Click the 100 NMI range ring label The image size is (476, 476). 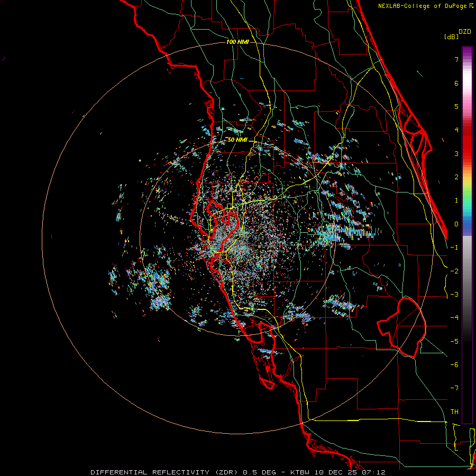(237, 42)
